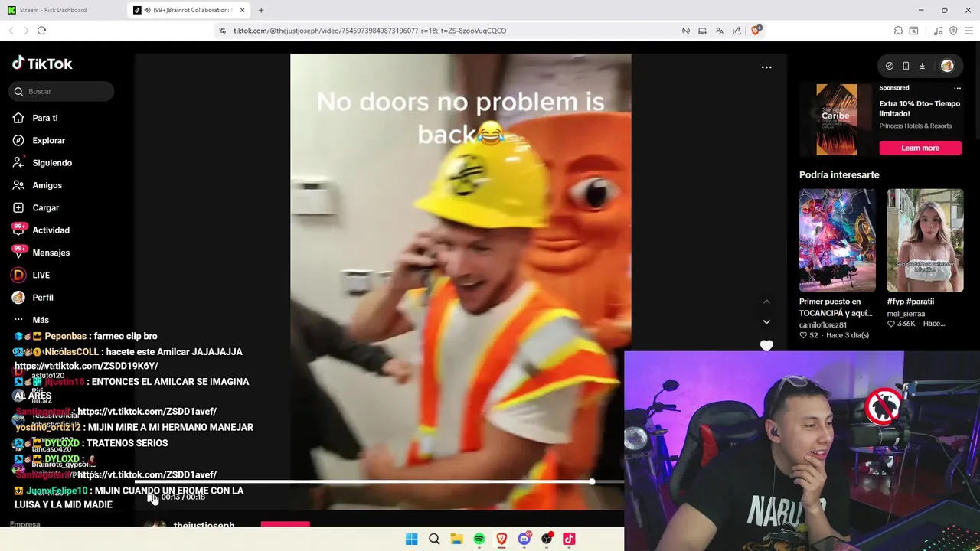
Task: Go back in browser history
Action: click(11, 31)
